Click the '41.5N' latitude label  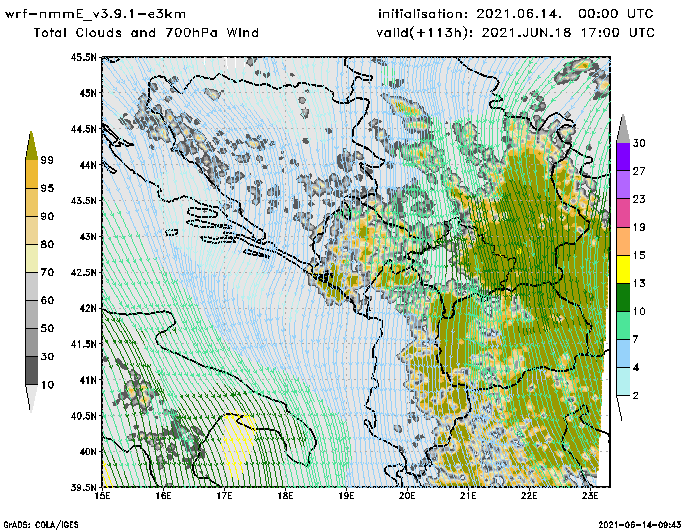(83, 344)
